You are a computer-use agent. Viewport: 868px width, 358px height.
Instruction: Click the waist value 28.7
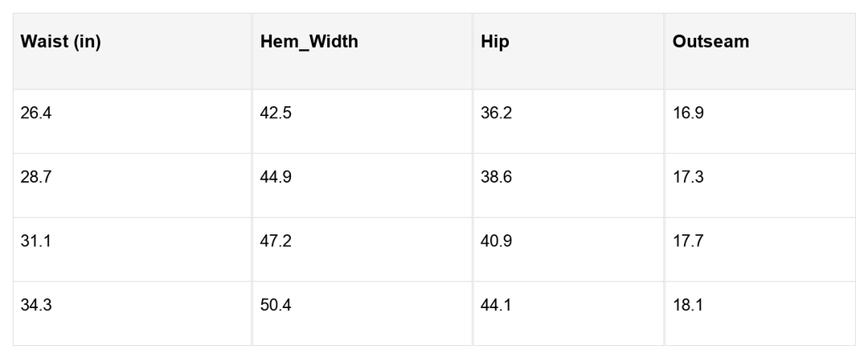pos(36,177)
